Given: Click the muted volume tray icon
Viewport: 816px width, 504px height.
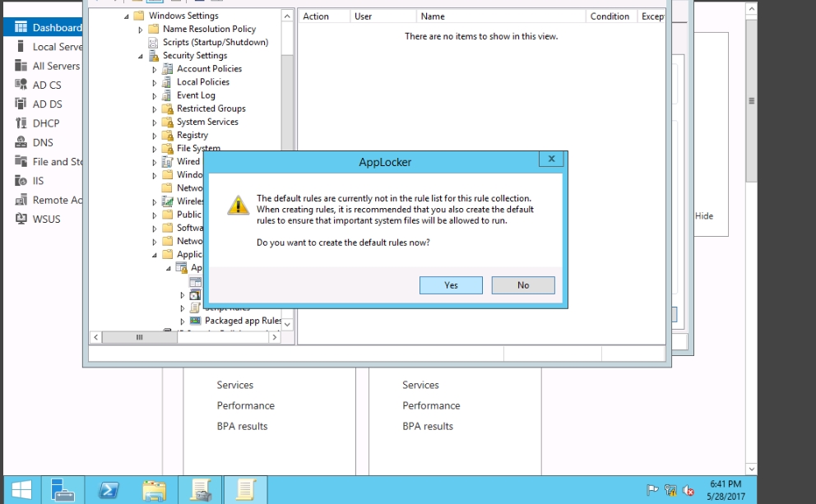Looking at the screenshot, I should [x=688, y=490].
